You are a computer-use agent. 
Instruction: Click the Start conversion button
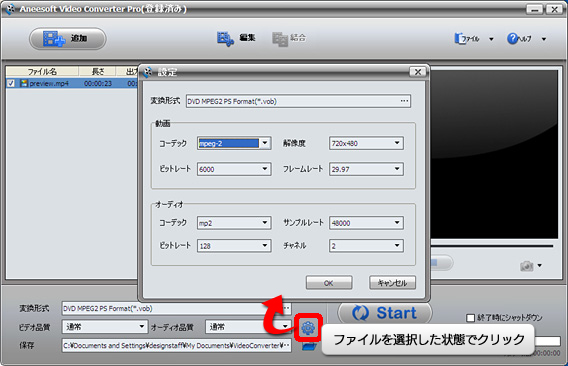[x=385, y=313]
